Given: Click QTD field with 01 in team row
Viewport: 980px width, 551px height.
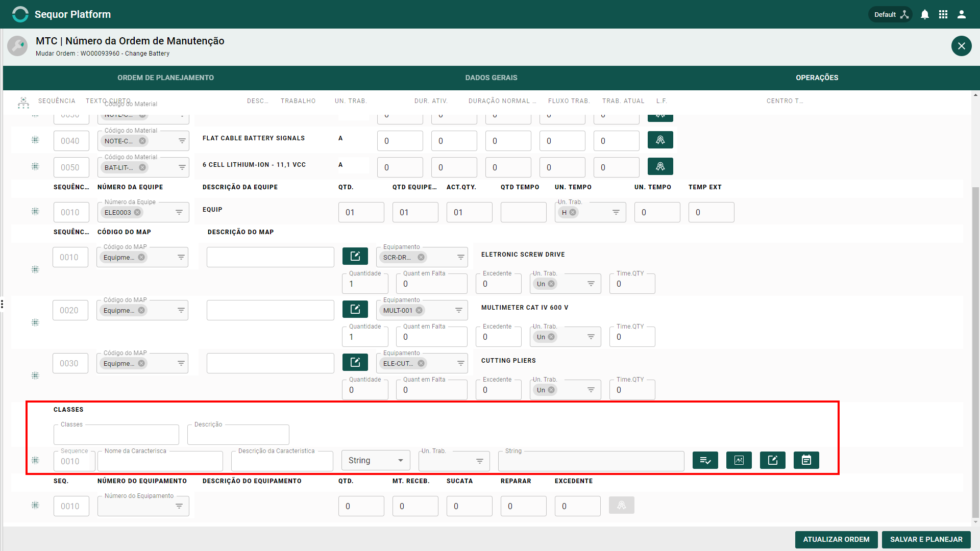Looking at the screenshot, I should coord(361,212).
